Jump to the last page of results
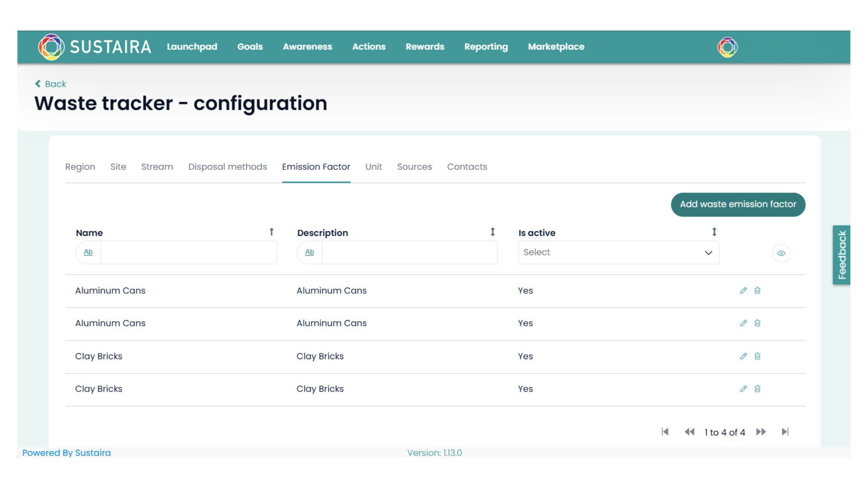Screen dimensions: 868x488 pos(785,432)
